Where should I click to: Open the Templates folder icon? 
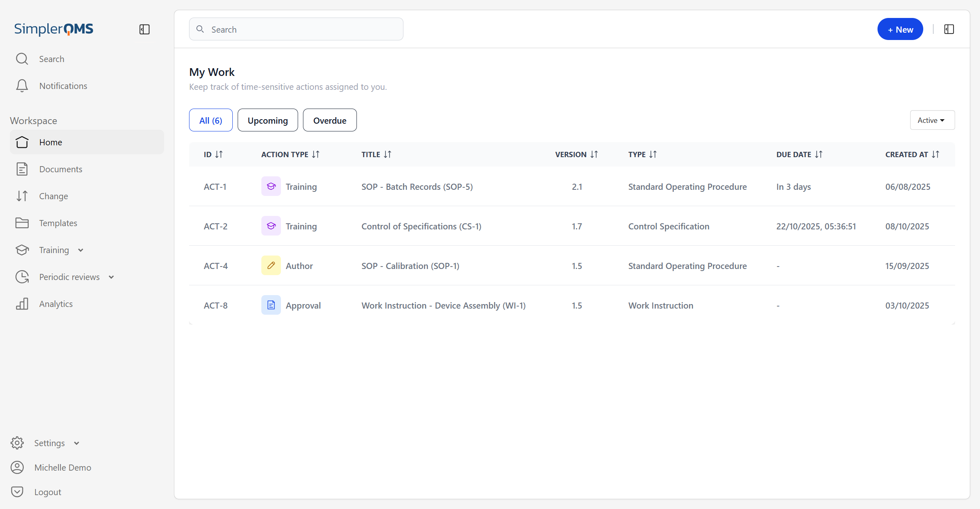point(22,223)
